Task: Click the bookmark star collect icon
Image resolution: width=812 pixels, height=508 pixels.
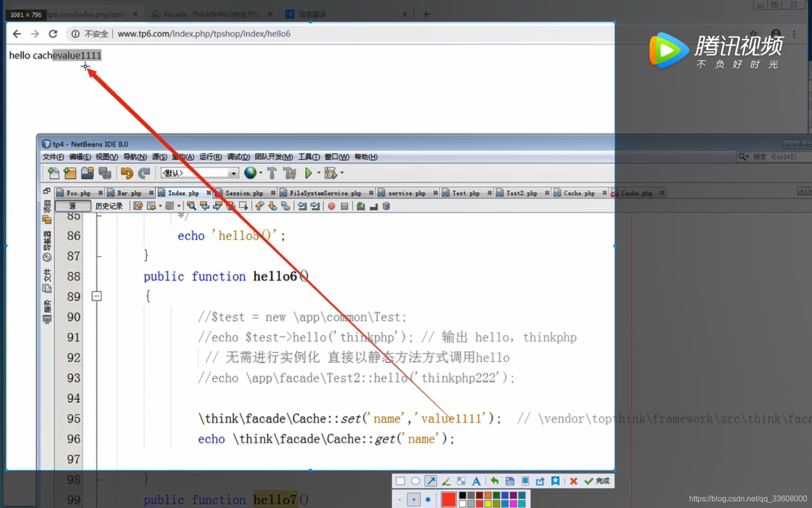Action: click(x=556, y=481)
